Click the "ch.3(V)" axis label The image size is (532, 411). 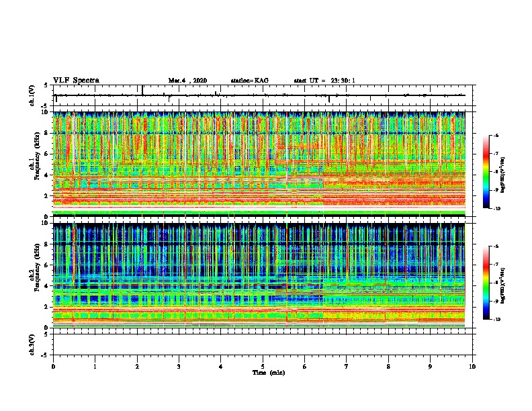pyautogui.click(x=32, y=345)
